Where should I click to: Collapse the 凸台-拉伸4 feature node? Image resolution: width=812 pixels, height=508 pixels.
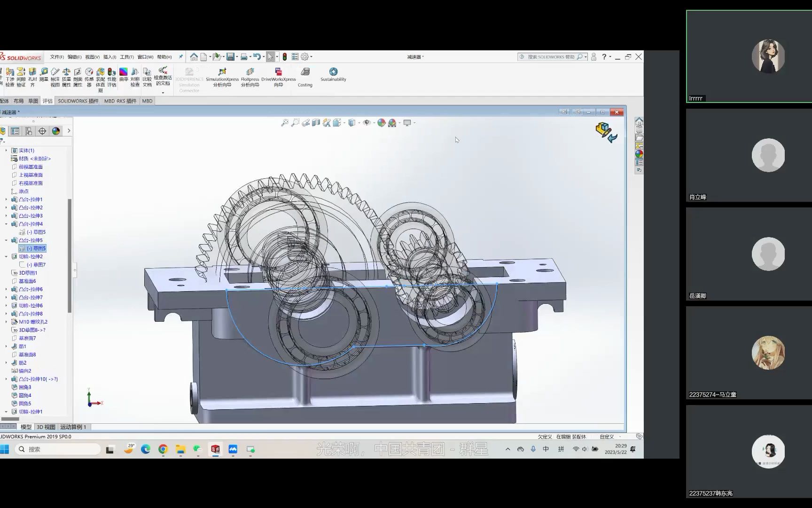click(x=6, y=224)
